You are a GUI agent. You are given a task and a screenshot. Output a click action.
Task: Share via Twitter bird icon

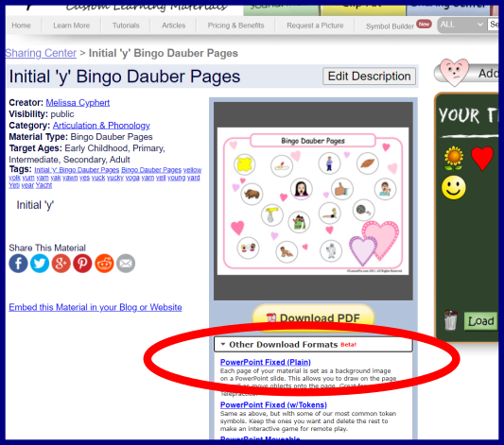[x=40, y=264]
